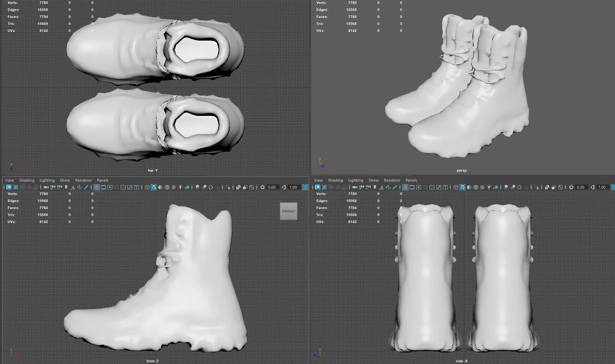
Task: Open Shading menu in side panel
Action: [335, 180]
